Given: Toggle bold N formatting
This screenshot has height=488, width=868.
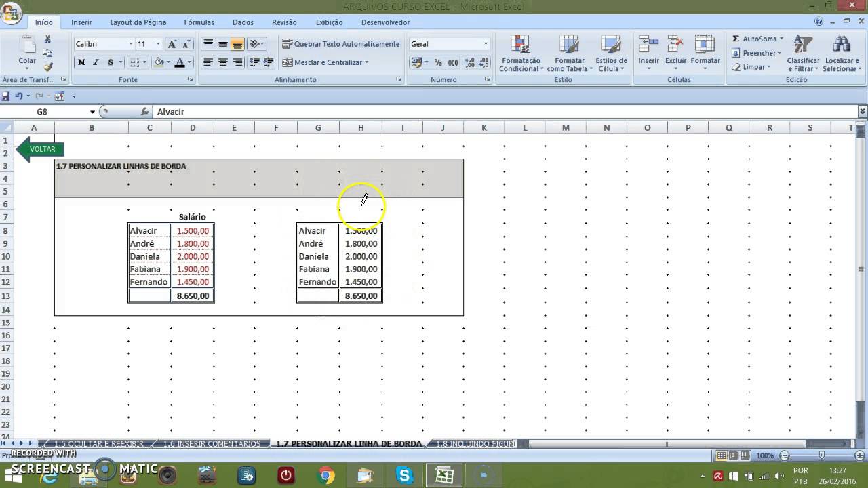Looking at the screenshot, I should click(x=81, y=62).
